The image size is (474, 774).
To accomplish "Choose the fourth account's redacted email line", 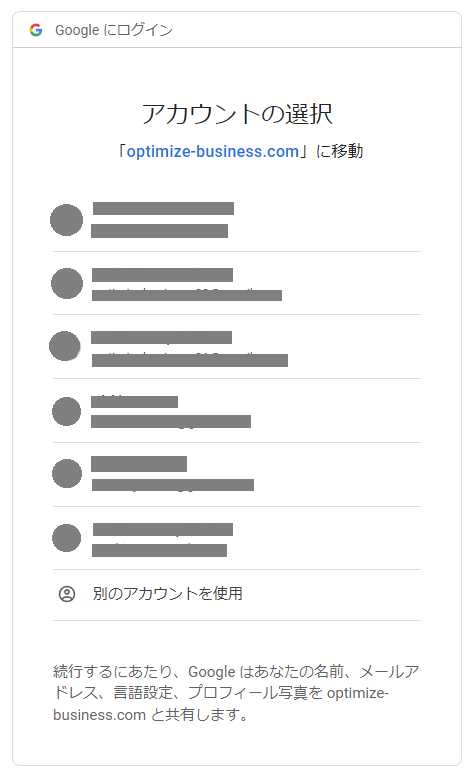I will [x=171, y=422].
